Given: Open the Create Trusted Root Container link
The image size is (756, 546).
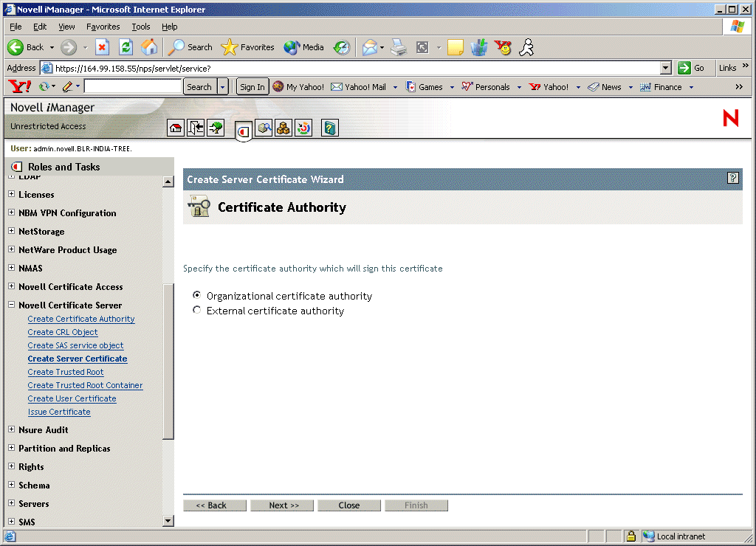Looking at the screenshot, I should (86, 385).
